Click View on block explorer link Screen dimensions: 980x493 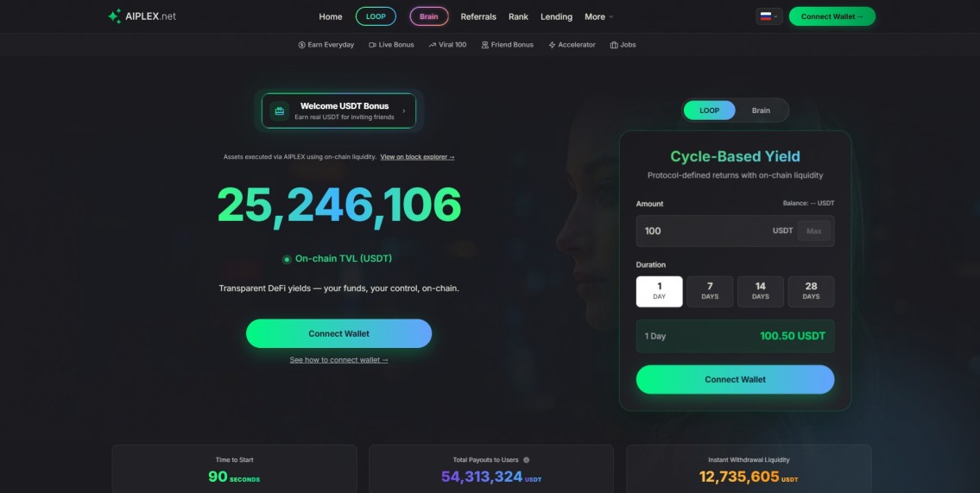click(418, 157)
